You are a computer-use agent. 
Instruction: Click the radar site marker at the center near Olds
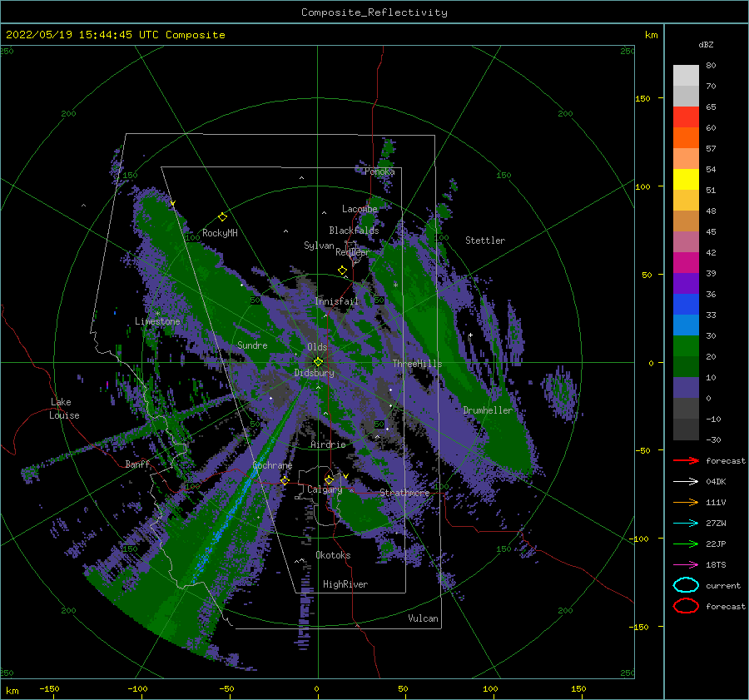coord(318,362)
